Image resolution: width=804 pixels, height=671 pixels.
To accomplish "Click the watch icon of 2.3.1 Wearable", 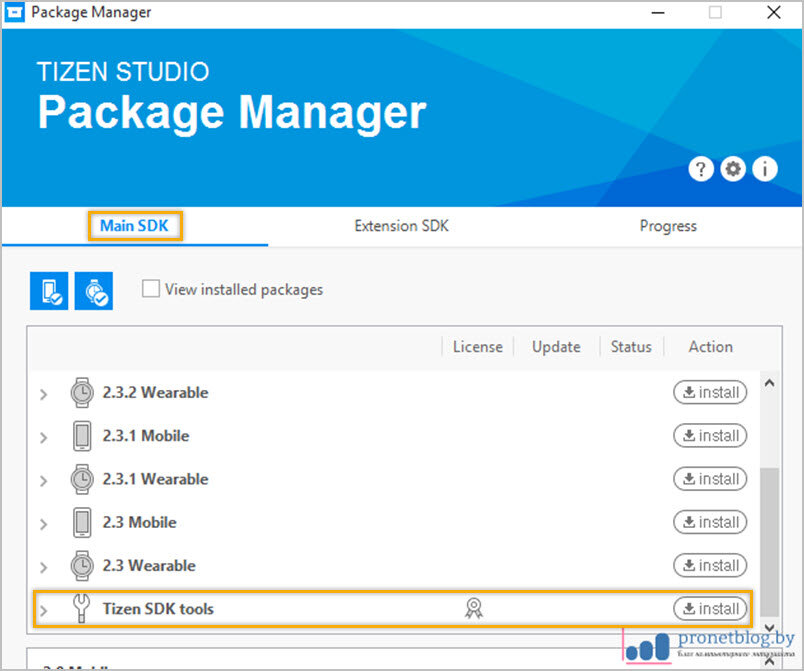I will [x=82, y=479].
